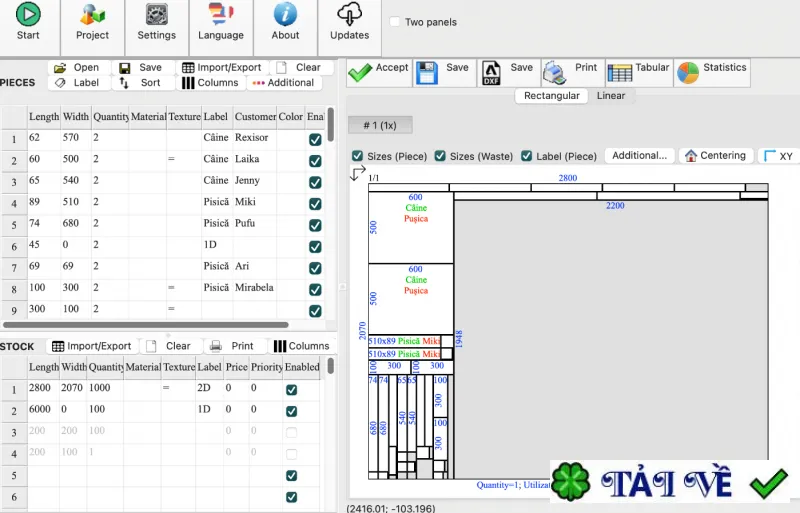Disable stock row 2800 checkbox

[x=291, y=389]
